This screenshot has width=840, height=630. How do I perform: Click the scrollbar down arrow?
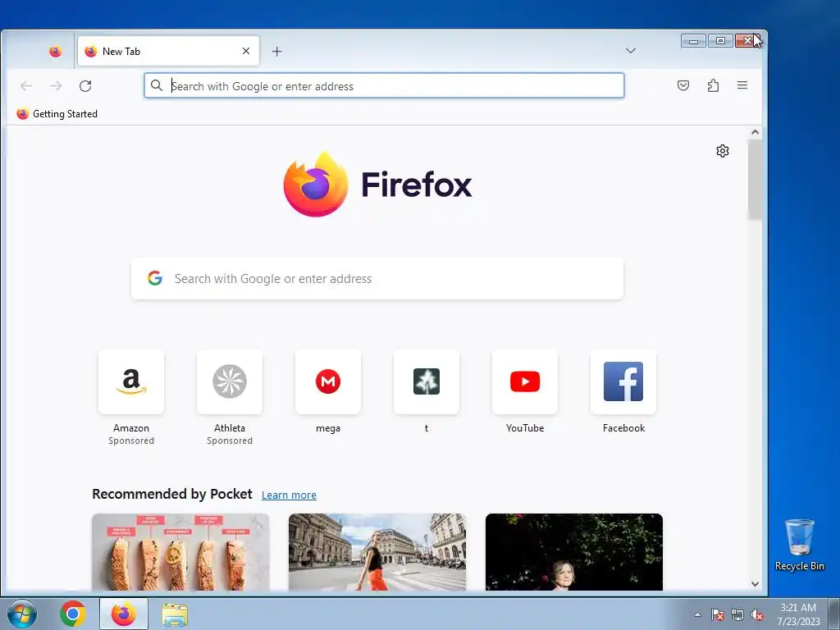coord(756,584)
